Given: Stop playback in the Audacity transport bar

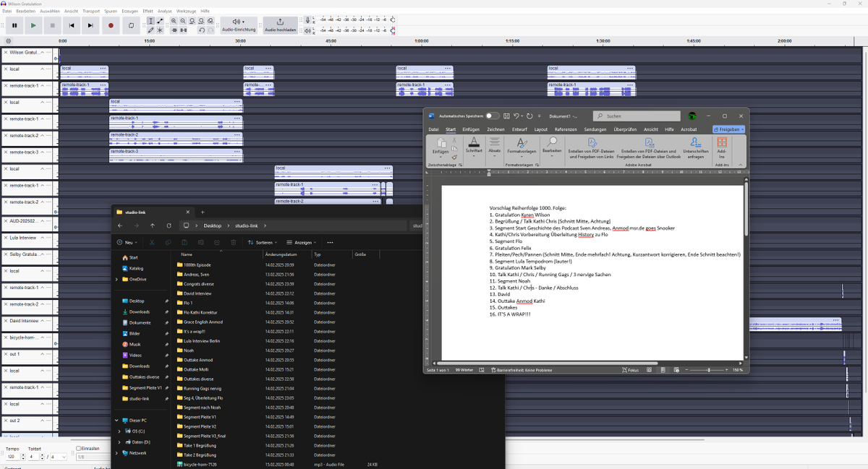Looking at the screenshot, I should click(x=52, y=25).
